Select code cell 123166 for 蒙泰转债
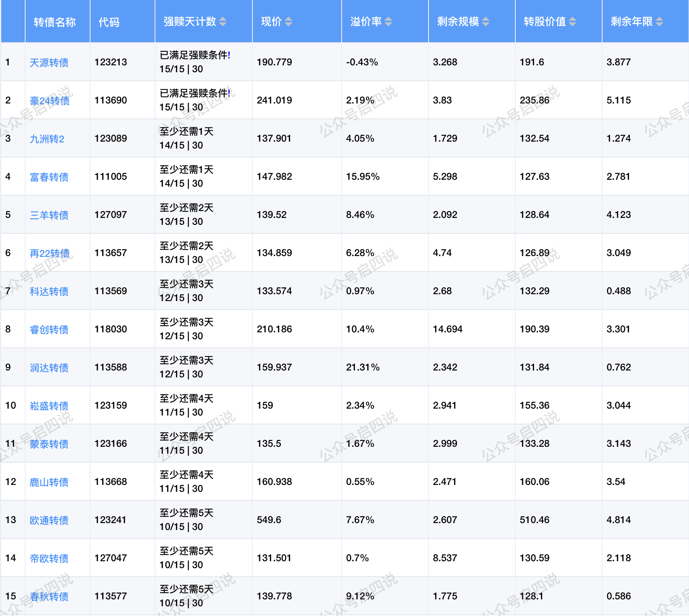 (111, 444)
